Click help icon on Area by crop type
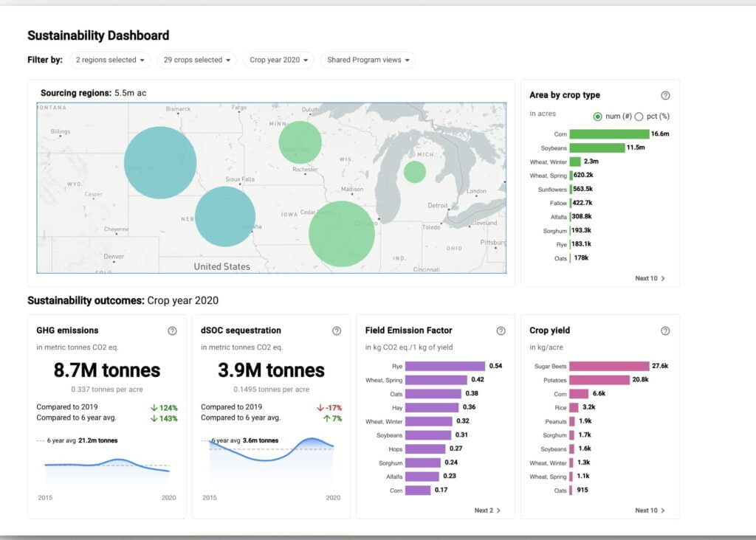Image resolution: width=756 pixels, height=540 pixels. (x=665, y=95)
